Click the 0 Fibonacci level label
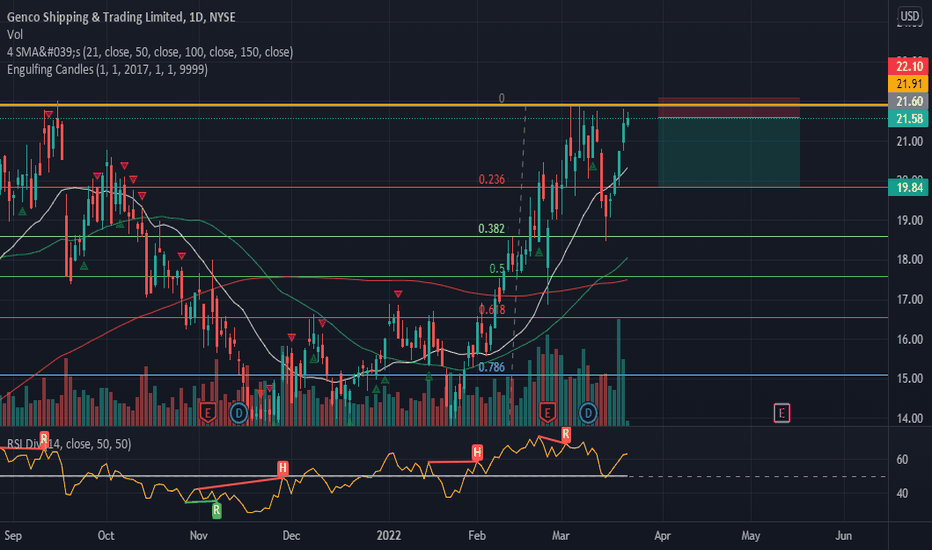The height and width of the screenshot is (550, 932). click(502, 98)
